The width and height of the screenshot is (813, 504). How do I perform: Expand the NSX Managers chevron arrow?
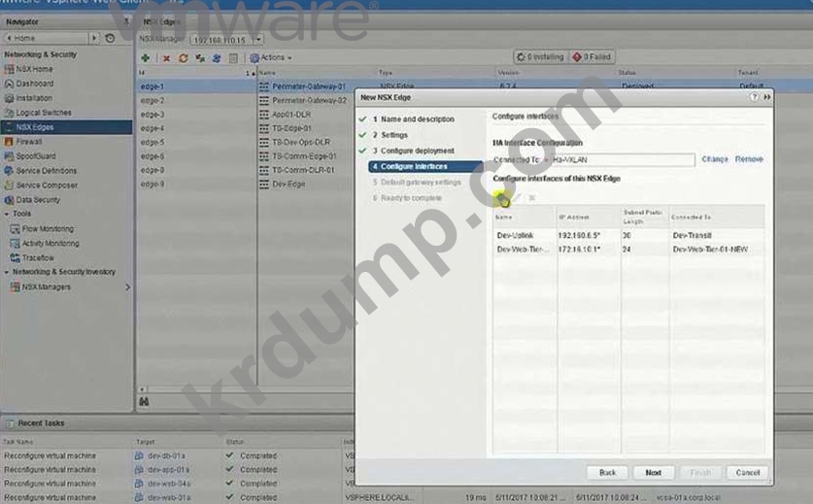[127, 286]
